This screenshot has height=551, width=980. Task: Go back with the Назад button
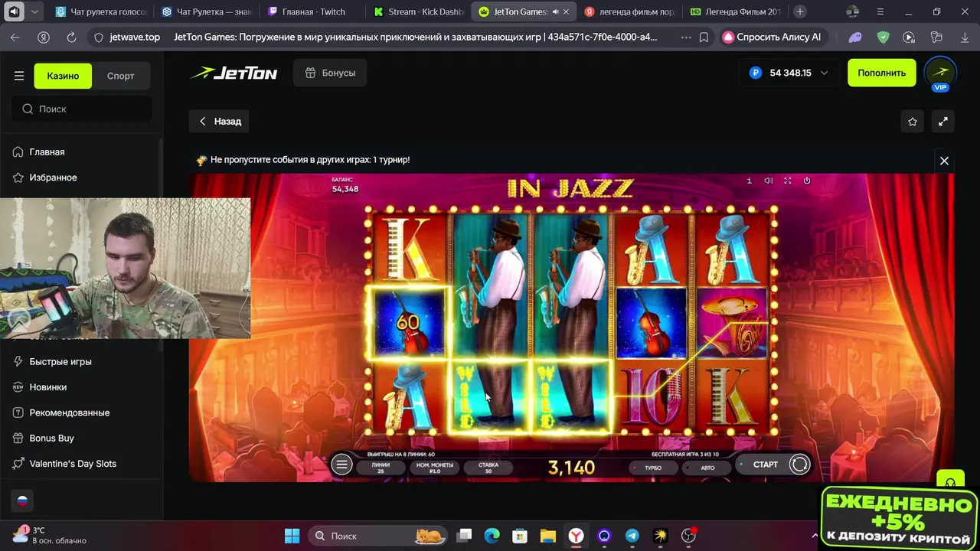click(220, 121)
